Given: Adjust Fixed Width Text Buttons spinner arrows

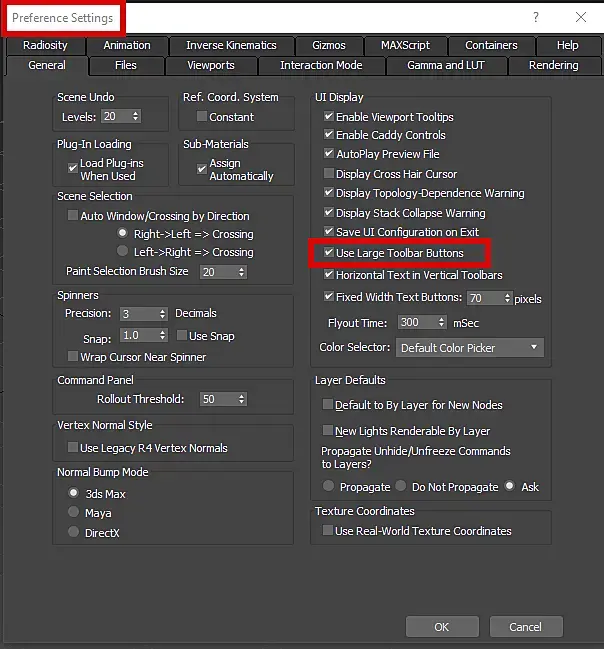Looking at the screenshot, I should (x=508, y=298).
